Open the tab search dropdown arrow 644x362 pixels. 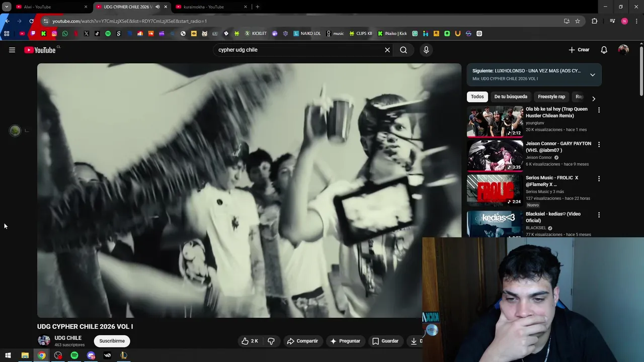pyautogui.click(x=7, y=7)
